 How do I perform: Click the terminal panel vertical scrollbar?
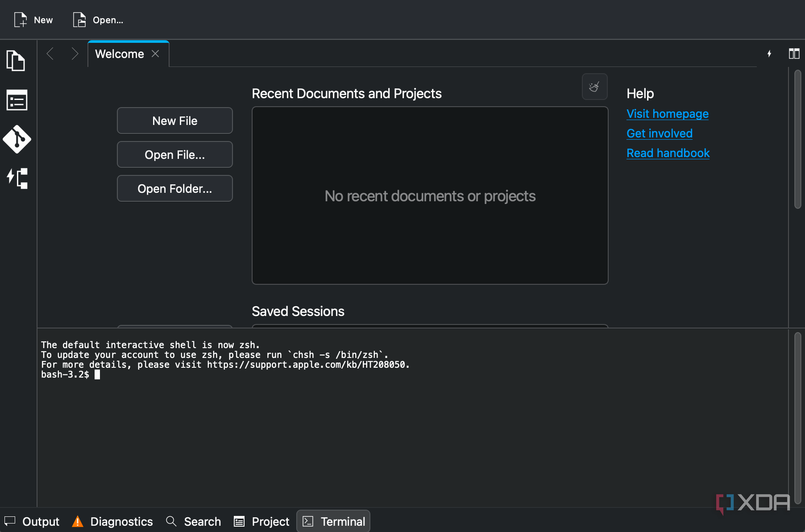pyautogui.click(x=798, y=418)
